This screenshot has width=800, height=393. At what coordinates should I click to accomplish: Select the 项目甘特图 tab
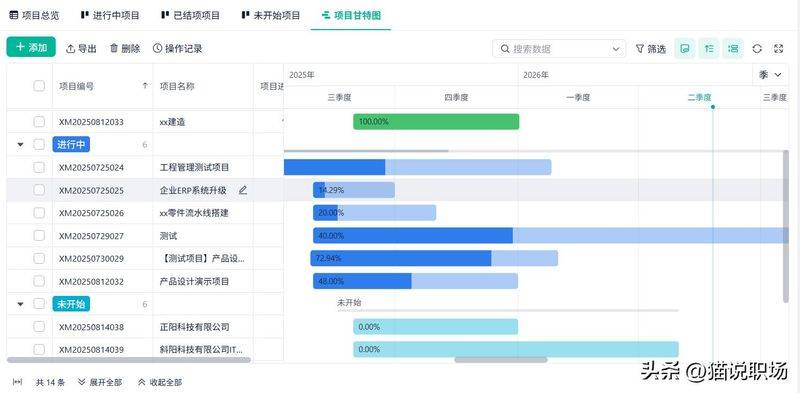[351, 15]
